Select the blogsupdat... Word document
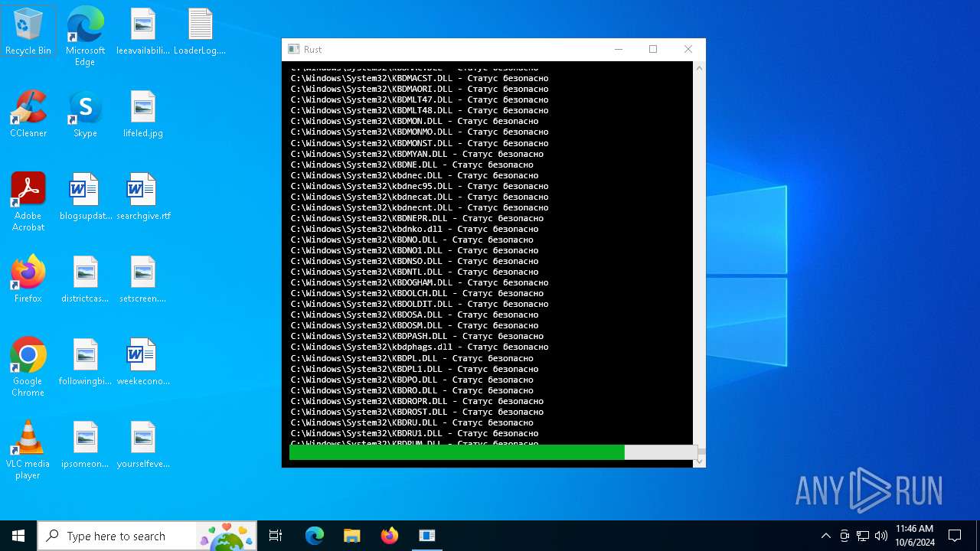The image size is (980, 551). [x=86, y=197]
